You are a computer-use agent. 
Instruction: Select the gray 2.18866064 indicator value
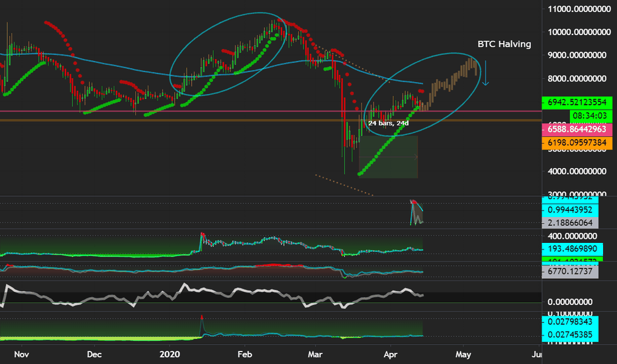click(x=570, y=223)
